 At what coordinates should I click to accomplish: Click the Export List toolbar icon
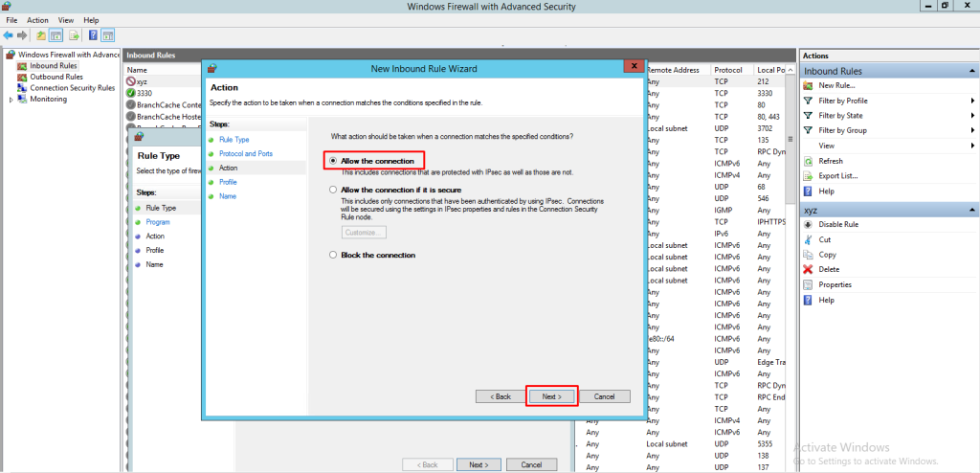tap(75, 35)
